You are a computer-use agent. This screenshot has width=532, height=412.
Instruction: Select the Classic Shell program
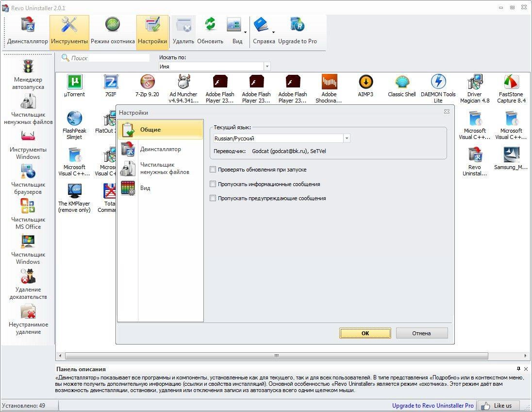pyautogui.click(x=402, y=86)
